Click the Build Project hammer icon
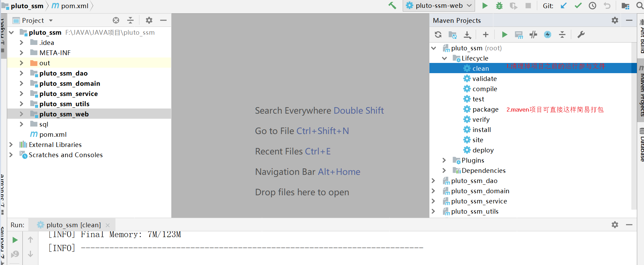 (x=392, y=6)
